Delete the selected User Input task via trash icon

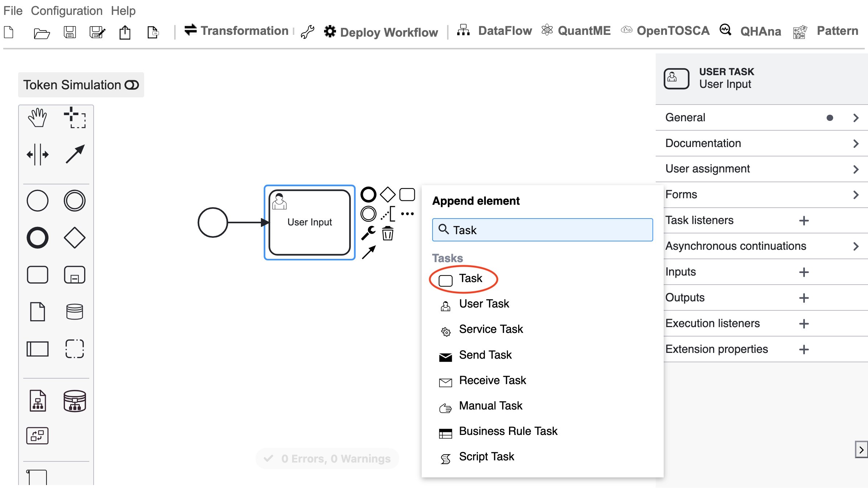tap(388, 233)
